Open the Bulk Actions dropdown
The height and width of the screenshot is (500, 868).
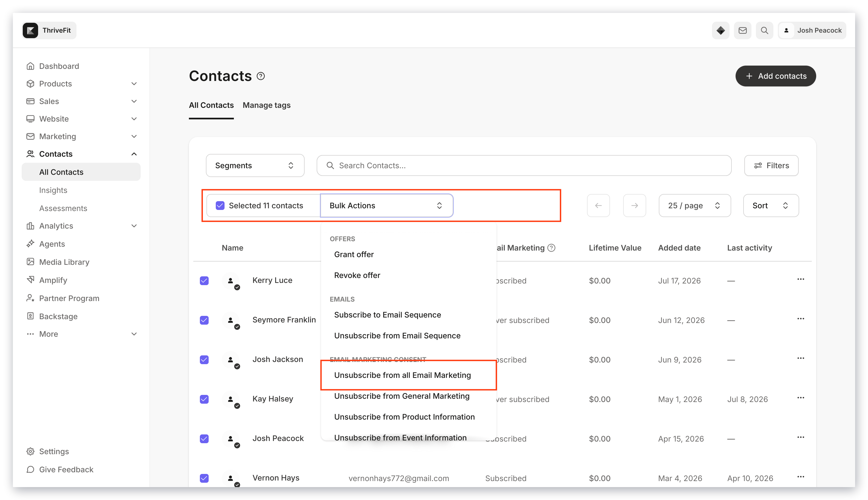pos(386,205)
